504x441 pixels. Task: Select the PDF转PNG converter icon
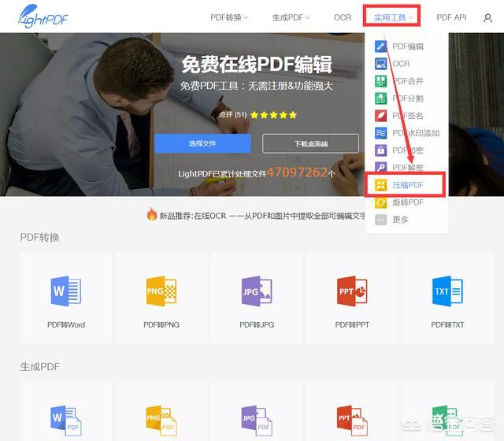coord(161,291)
